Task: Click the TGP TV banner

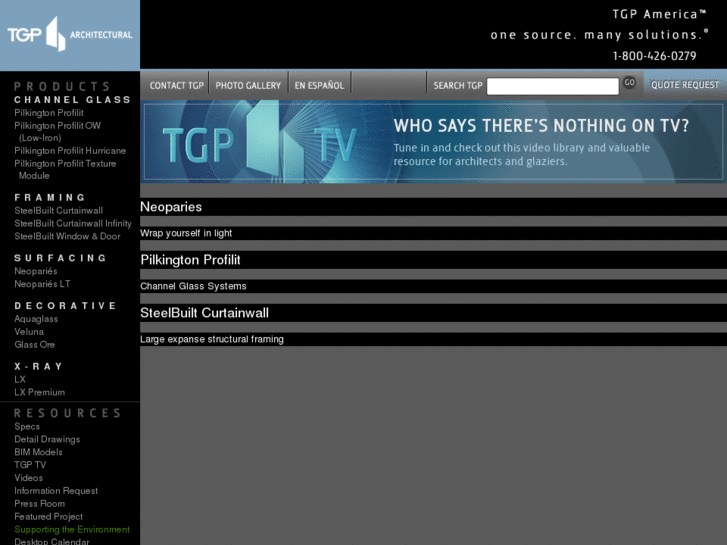Action: pos(434,141)
